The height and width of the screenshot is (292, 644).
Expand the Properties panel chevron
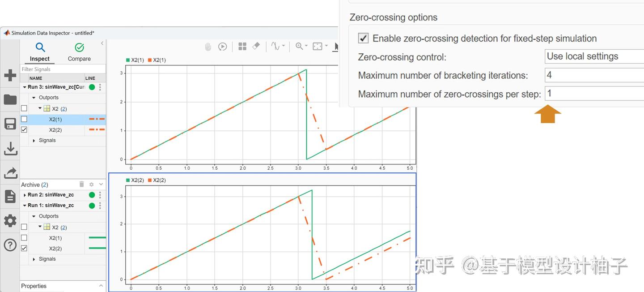pyautogui.click(x=101, y=286)
